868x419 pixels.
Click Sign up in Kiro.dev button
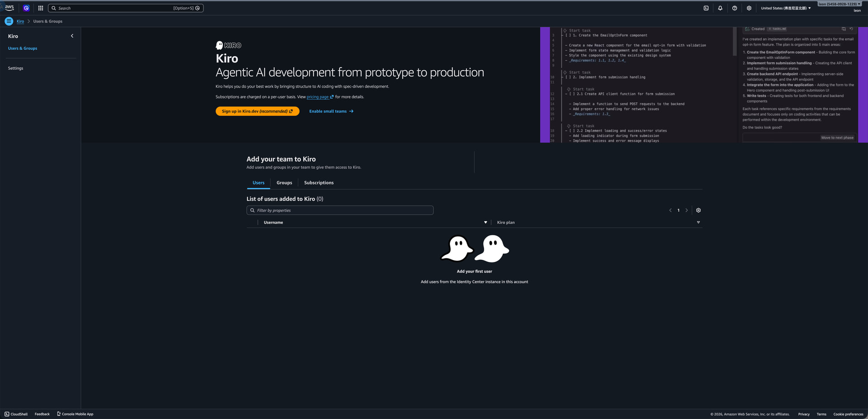pos(257,111)
